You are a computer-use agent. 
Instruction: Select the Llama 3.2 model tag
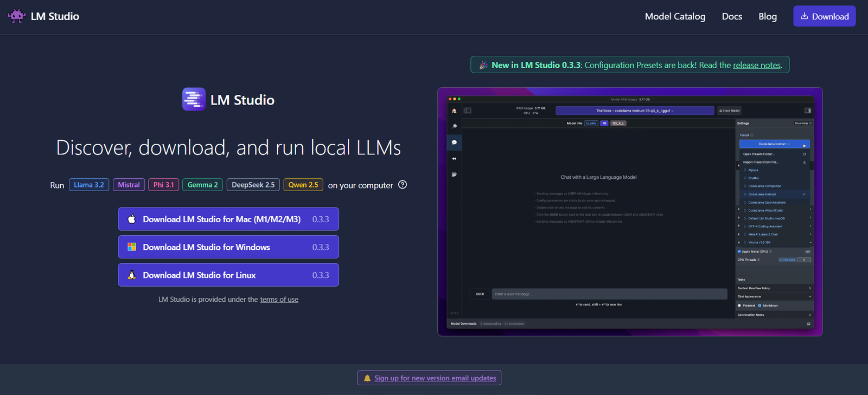89,185
